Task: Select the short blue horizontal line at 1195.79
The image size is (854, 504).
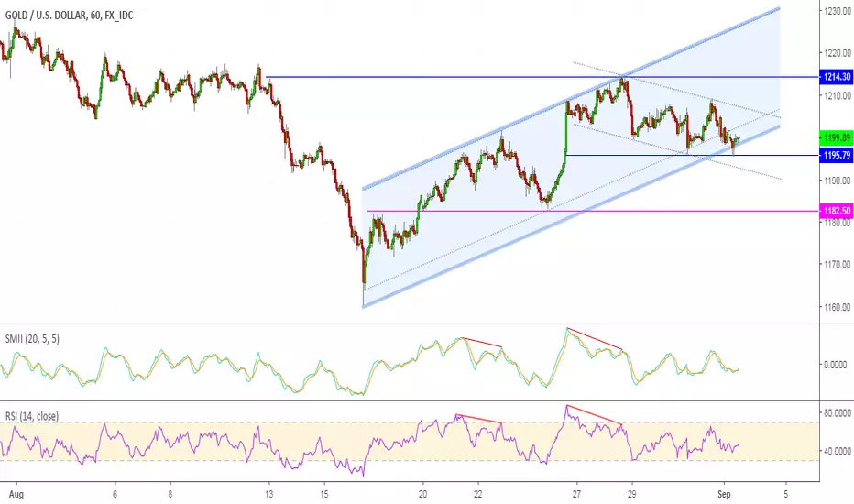Action: pos(692,155)
